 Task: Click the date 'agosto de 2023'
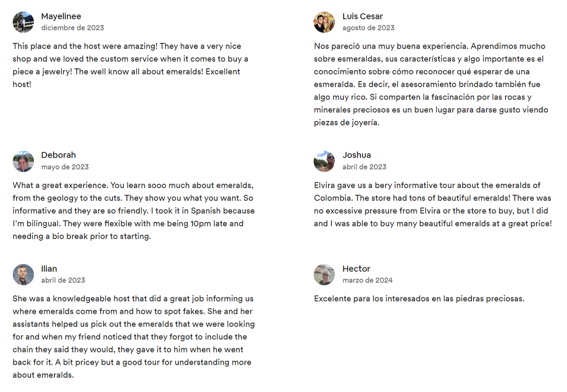tap(368, 28)
